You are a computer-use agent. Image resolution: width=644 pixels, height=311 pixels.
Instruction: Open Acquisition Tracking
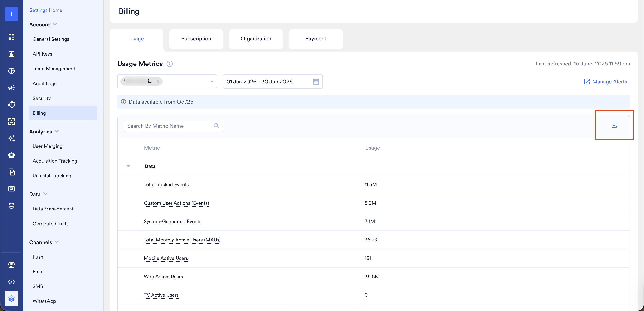pyautogui.click(x=55, y=161)
